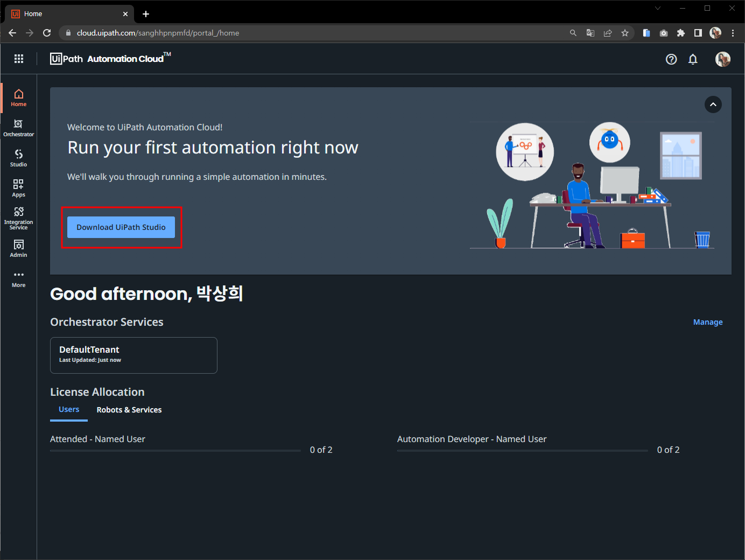Click the blue document extension icon
Viewport: 745px width, 560px height.
coord(646,33)
